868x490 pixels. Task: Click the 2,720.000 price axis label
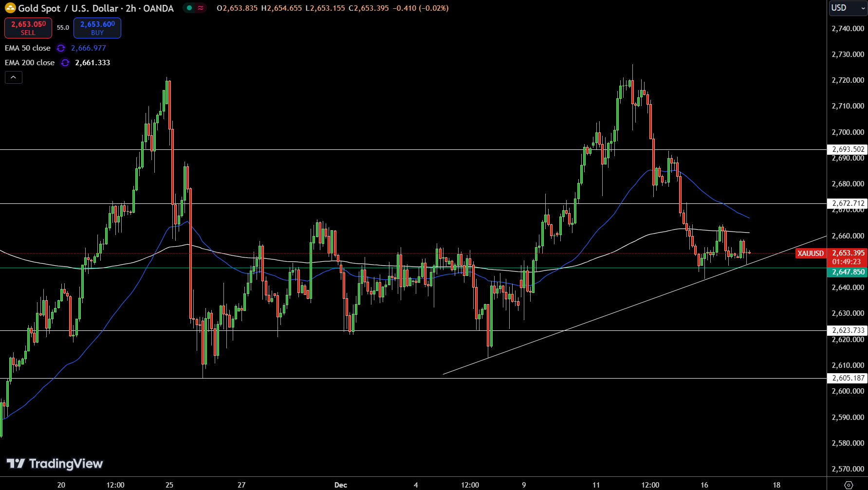click(x=848, y=80)
